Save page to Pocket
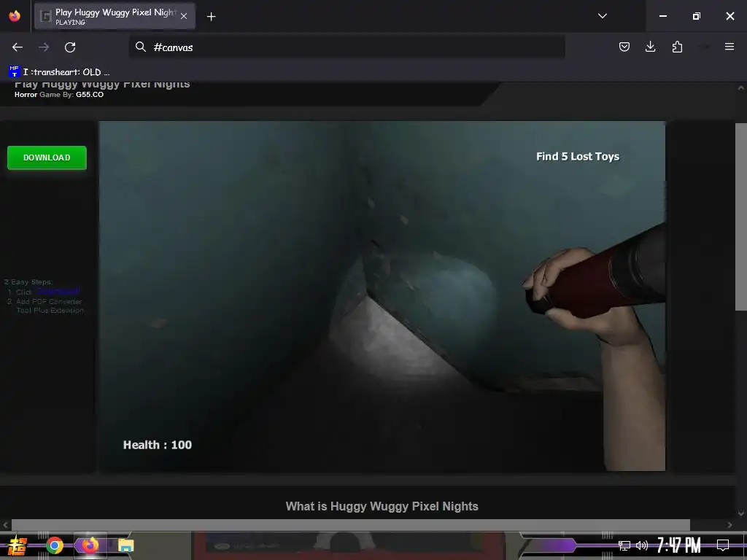Image resolution: width=747 pixels, height=560 pixels. [624, 47]
